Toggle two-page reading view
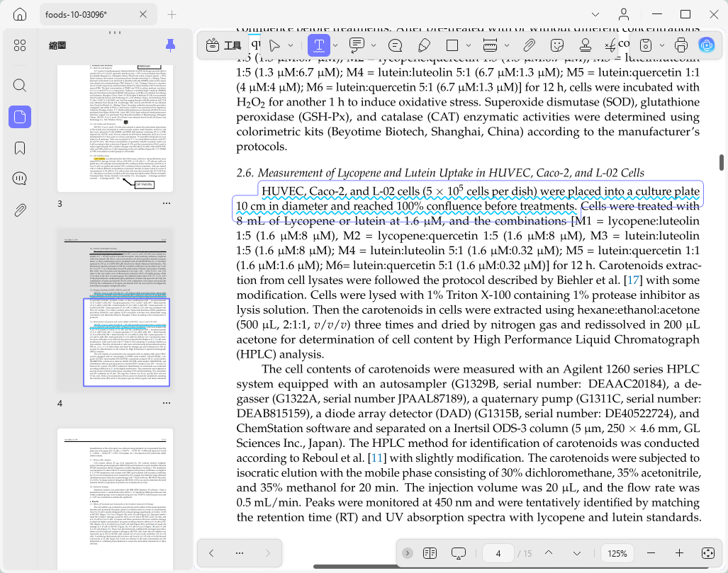728x573 pixels. [430, 553]
